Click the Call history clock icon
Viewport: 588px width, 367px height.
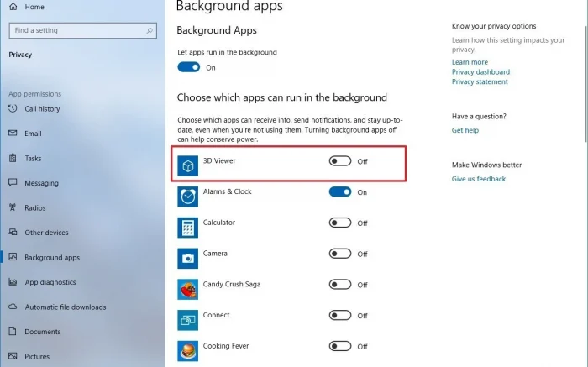click(x=13, y=108)
